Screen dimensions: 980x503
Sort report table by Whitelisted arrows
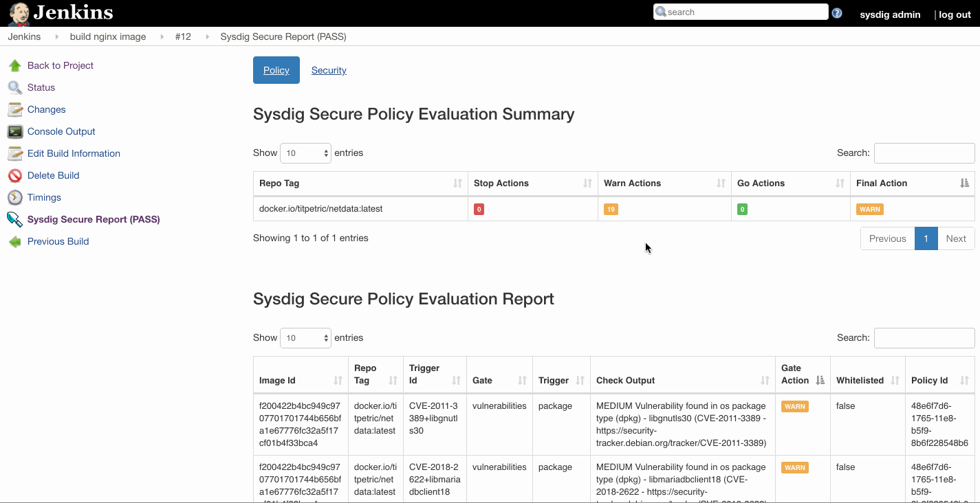click(x=895, y=381)
